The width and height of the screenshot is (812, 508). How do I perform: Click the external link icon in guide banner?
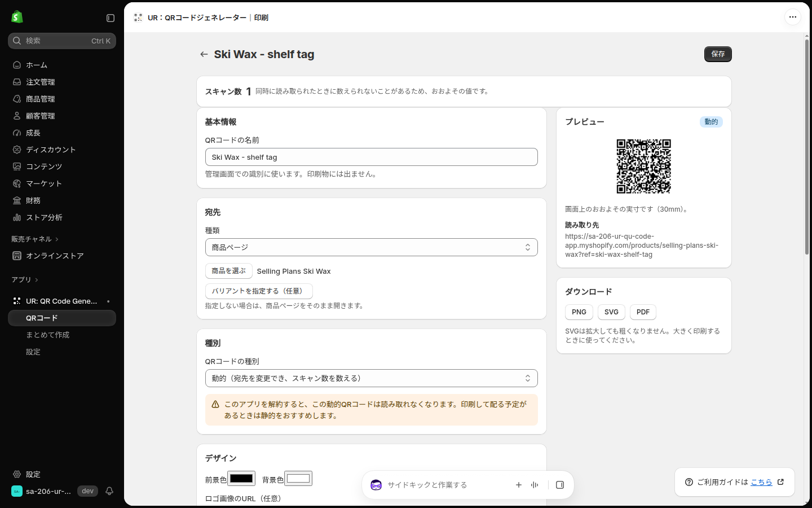point(780,482)
